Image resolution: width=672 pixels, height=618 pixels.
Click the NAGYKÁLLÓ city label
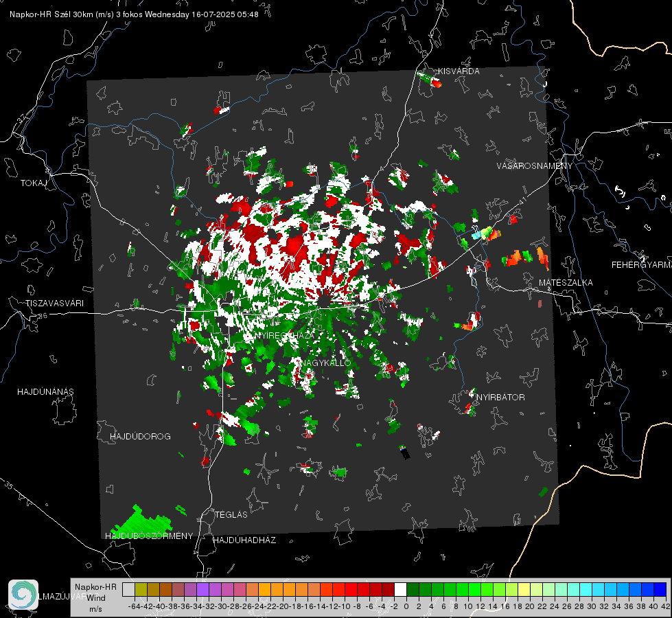326,363
